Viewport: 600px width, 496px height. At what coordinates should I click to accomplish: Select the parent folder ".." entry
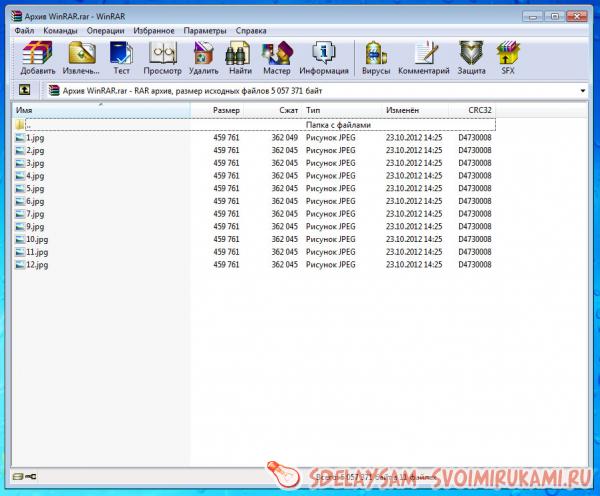tap(28, 125)
